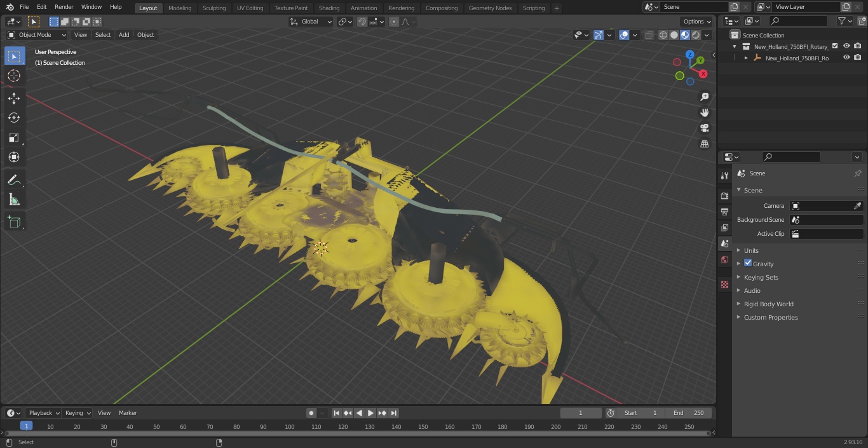Image resolution: width=868 pixels, height=448 pixels.
Task: Open the Output properties tab
Action: click(x=724, y=212)
